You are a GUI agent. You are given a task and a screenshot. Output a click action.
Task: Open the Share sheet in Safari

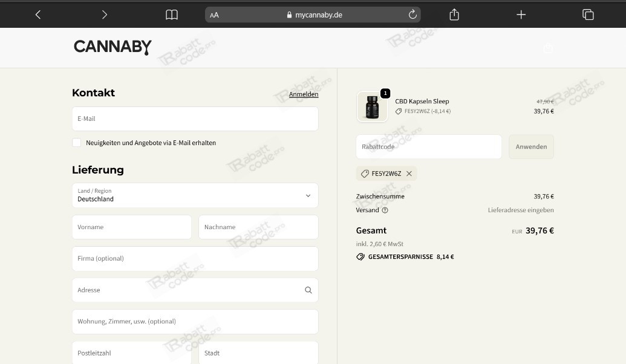pos(454,15)
